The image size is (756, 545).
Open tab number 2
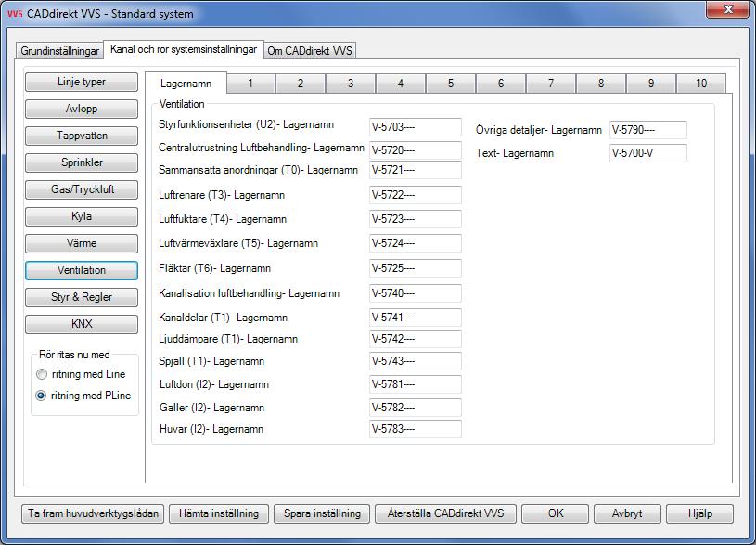301,84
